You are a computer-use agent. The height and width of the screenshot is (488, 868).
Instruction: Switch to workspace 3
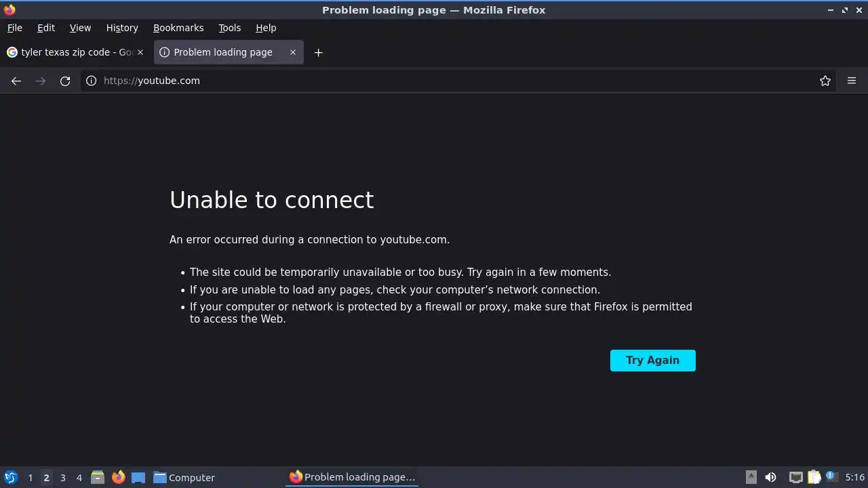(x=62, y=478)
